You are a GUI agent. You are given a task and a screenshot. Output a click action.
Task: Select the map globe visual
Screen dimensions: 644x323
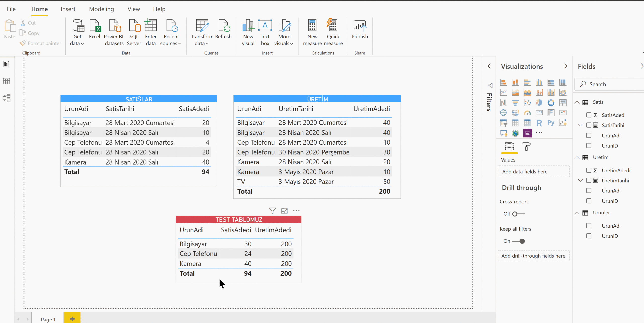point(503,113)
